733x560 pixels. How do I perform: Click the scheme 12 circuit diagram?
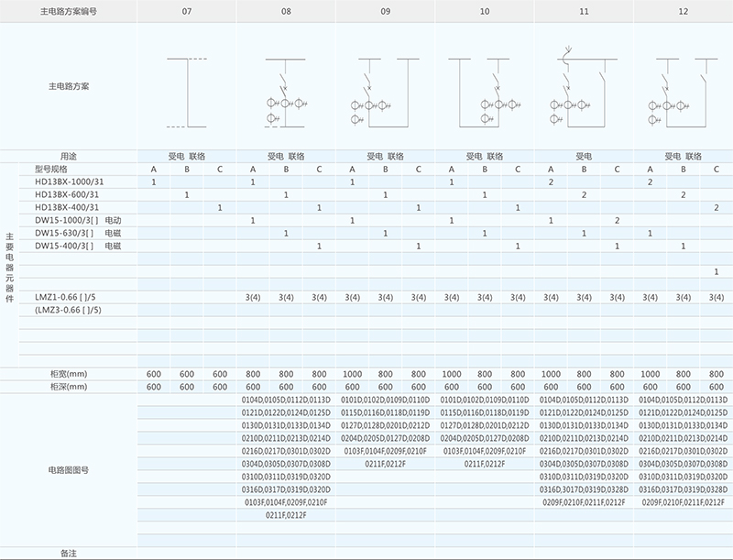[x=681, y=92]
